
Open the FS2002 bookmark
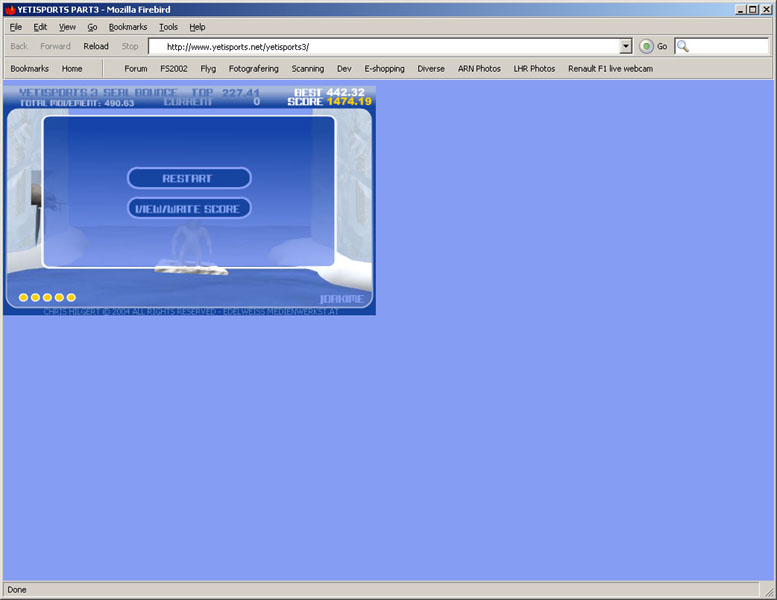click(173, 68)
